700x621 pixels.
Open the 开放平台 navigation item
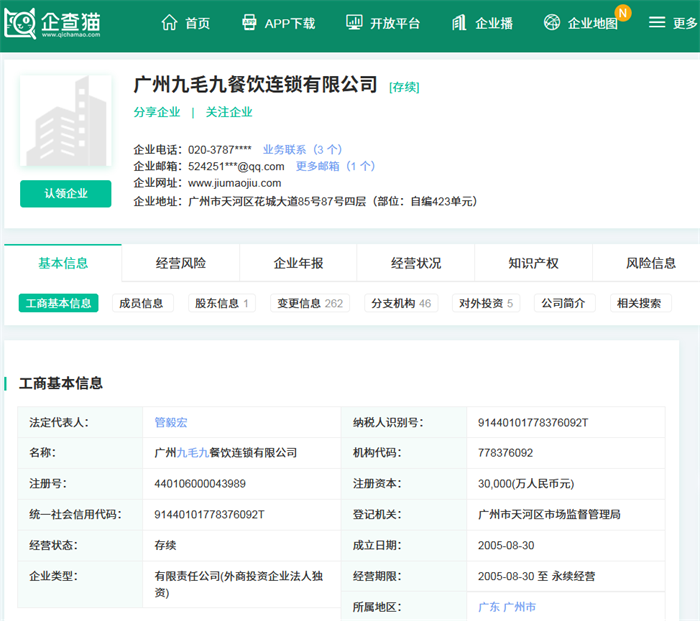coord(395,23)
